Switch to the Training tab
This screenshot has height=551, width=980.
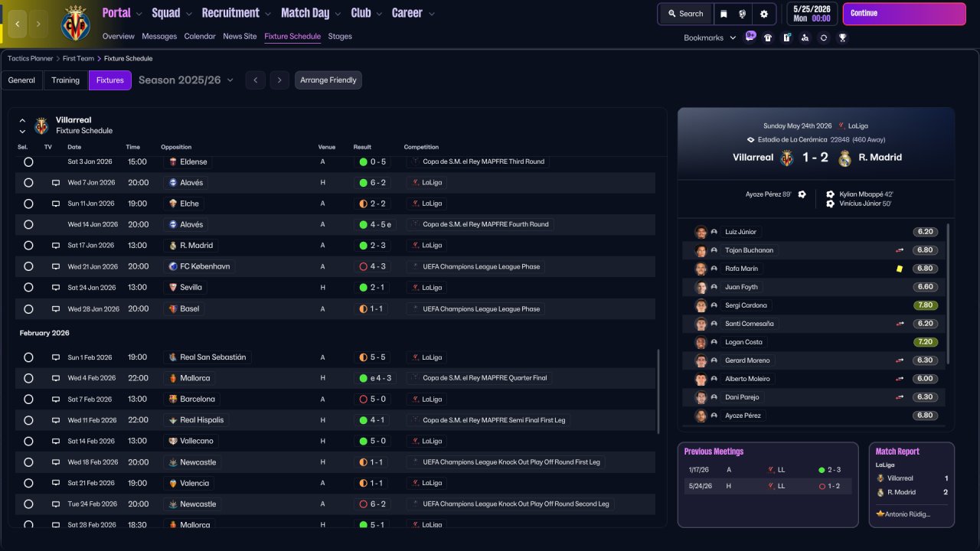pos(66,80)
